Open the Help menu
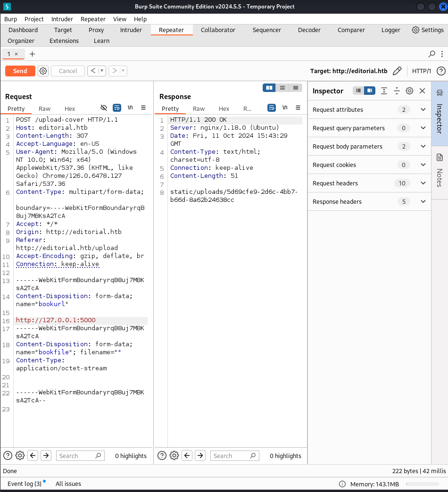 click(140, 19)
